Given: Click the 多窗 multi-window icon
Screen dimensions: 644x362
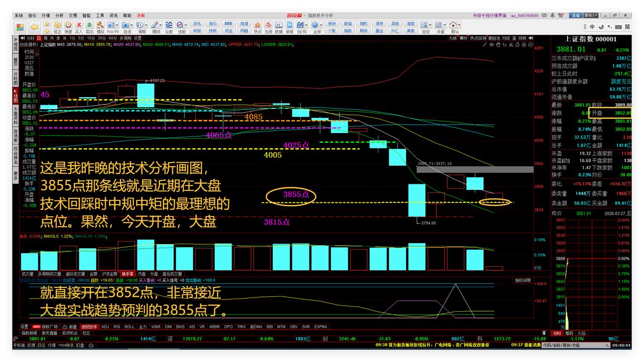Looking at the screenshot, I should coord(439,24).
